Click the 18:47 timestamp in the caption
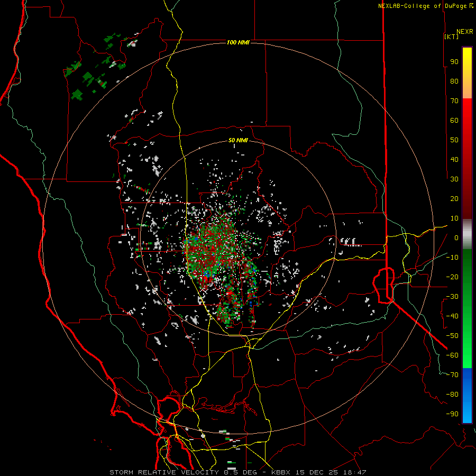 tap(354, 472)
